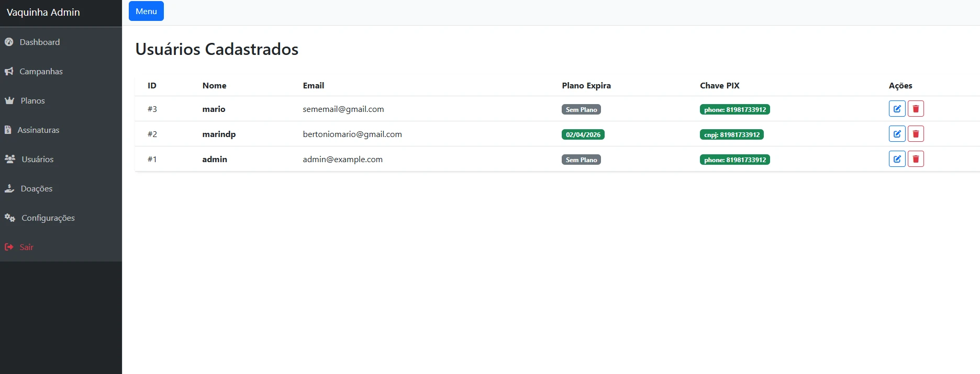
Task: Click the name admin in table
Action: point(215,159)
